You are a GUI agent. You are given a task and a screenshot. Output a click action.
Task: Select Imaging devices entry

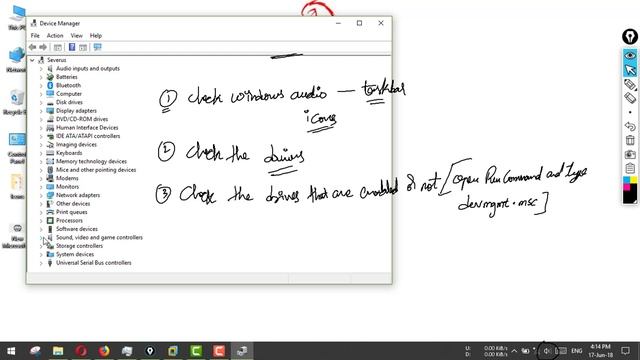click(76, 144)
